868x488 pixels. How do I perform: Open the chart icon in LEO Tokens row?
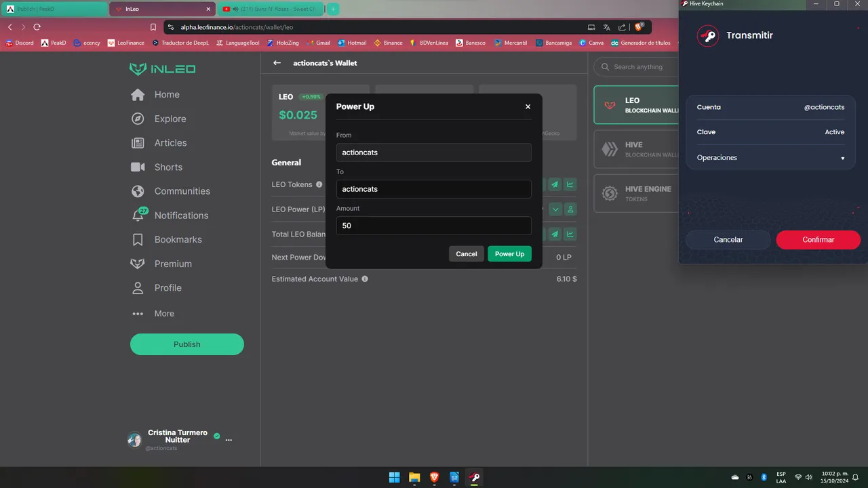[570, 184]
